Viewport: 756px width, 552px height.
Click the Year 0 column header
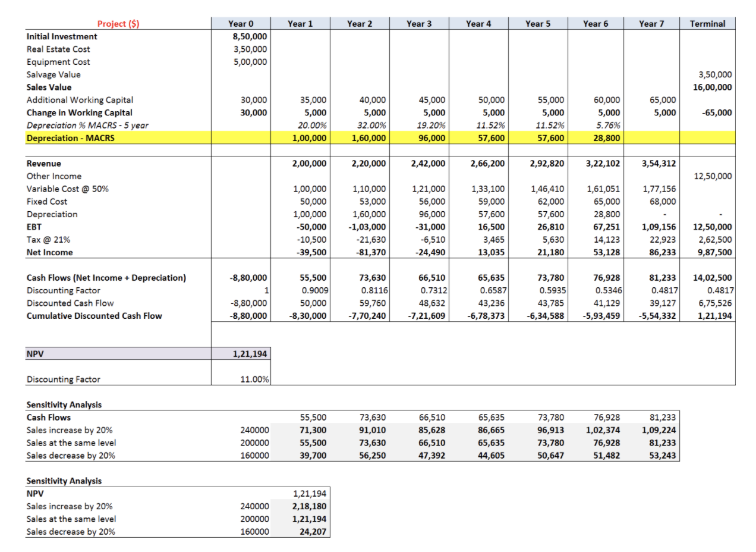click(x=241, y=24)
